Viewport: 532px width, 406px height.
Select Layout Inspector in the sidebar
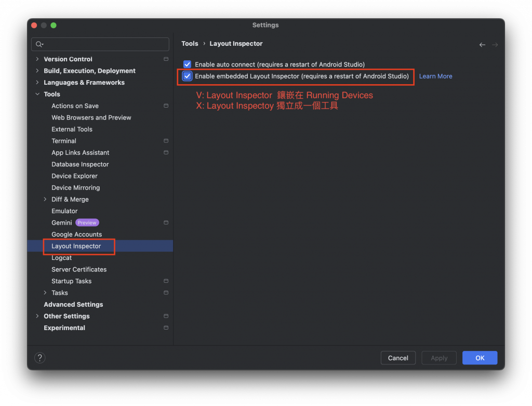point(76,246)
